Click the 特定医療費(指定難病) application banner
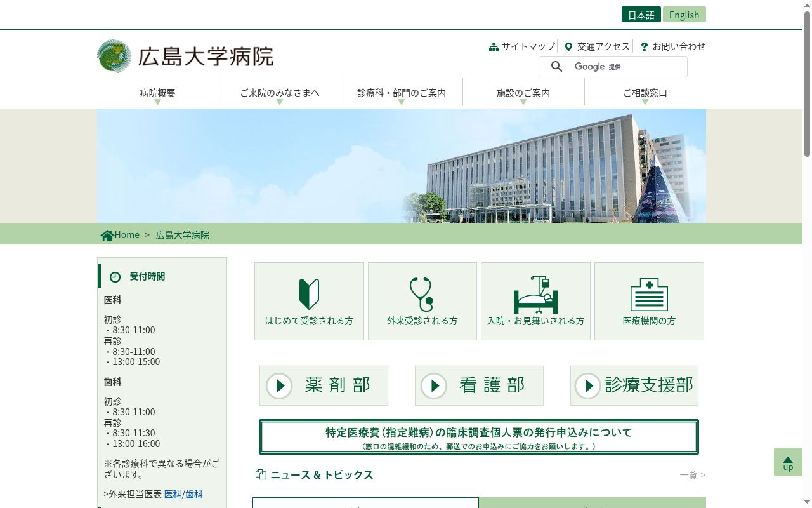Screen dimensions: 812x508 [x=479, y=437]
